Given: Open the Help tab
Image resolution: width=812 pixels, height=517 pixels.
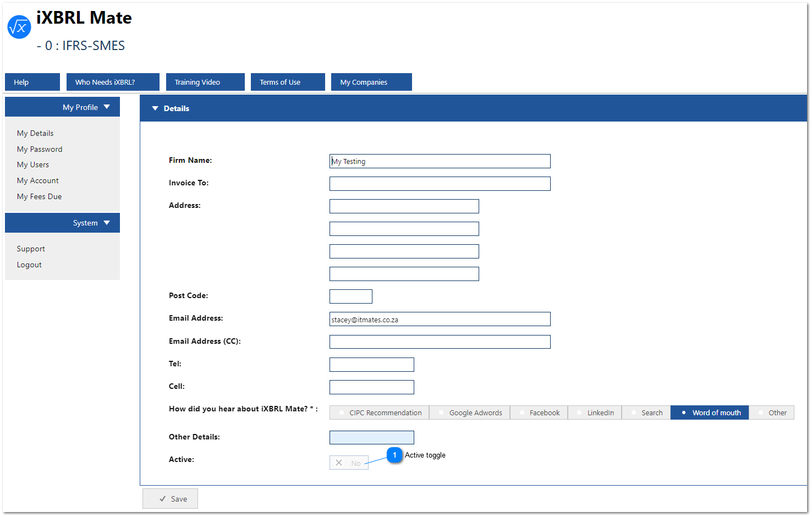Looking at the screenshot, I should [x=32, y=82].
